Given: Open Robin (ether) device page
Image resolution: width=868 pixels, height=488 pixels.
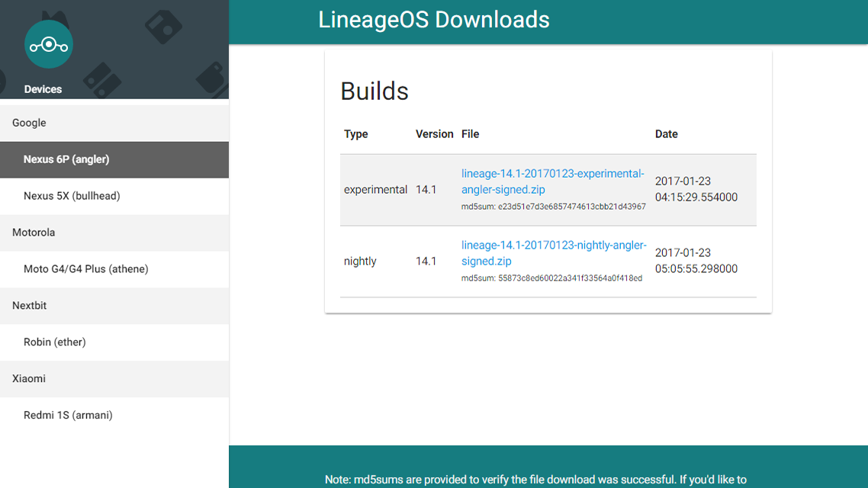Looking at the screenshot, I should point(114,342).
